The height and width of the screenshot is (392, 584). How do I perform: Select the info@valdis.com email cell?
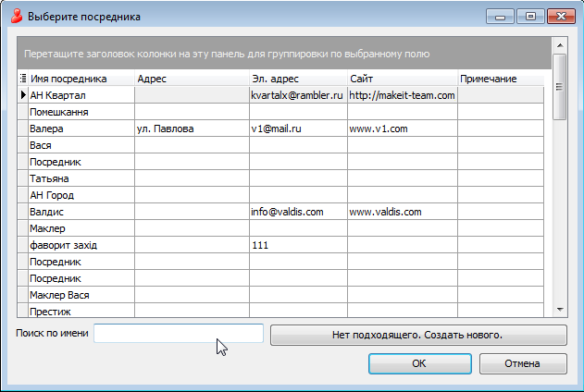(x=297, y=212)
